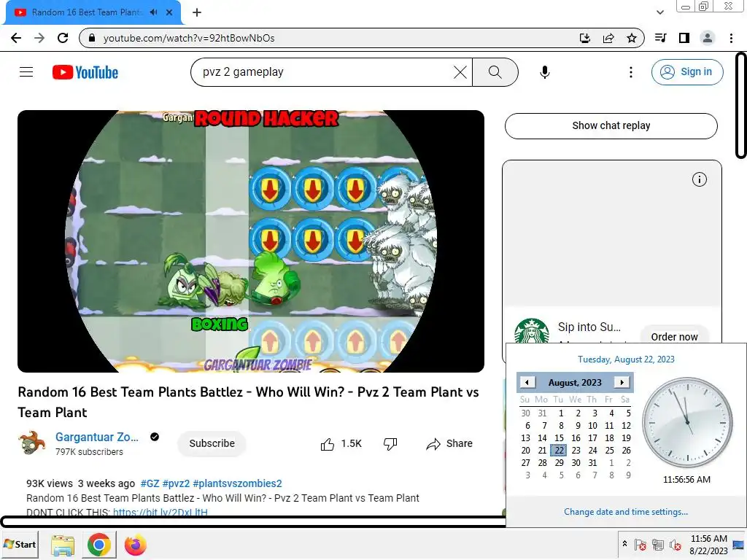Dislike the video thumbs down
The width and height of the screenshot is (747, 560).
[x=390, y=444]
